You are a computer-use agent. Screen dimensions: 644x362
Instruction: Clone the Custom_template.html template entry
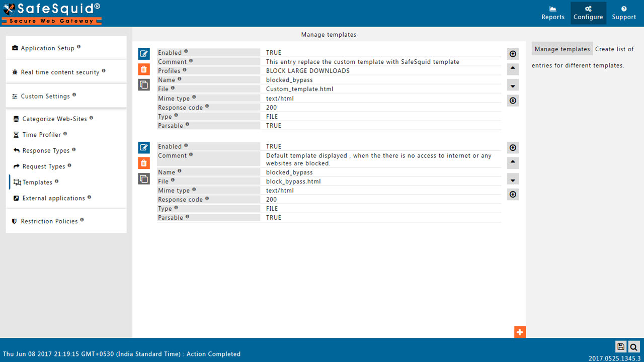point(144,85)
